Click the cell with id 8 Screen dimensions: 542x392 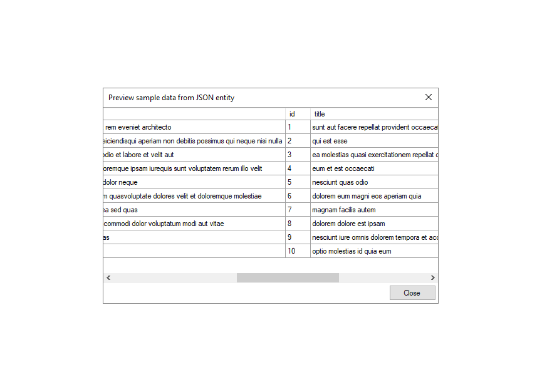pos(298,224)
